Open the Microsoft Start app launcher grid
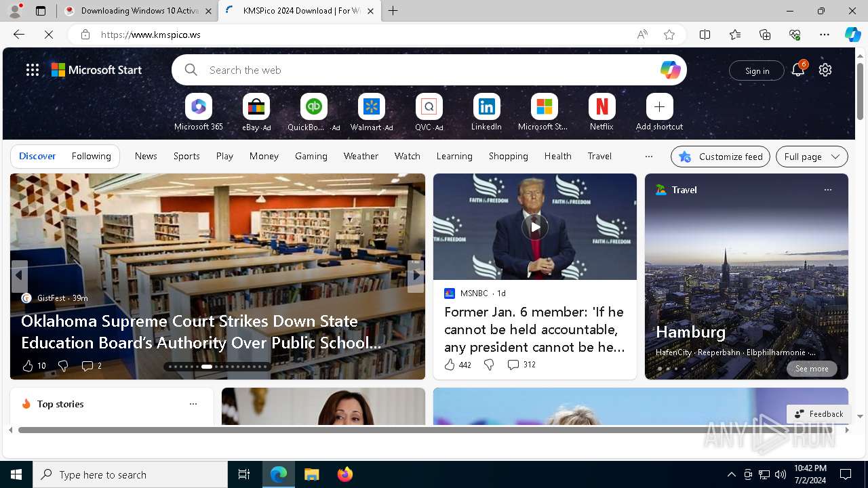The width and height of the screenshot is (868, 488). pos(33,70)
